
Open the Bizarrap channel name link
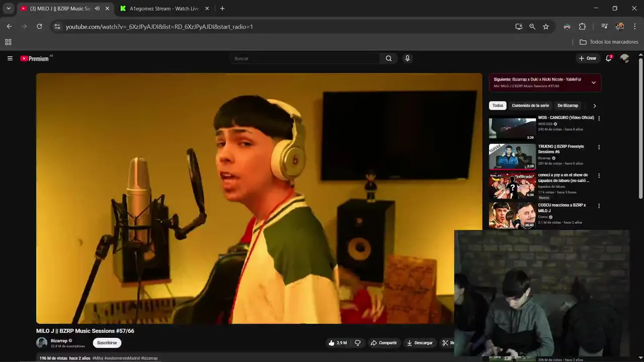59,341
